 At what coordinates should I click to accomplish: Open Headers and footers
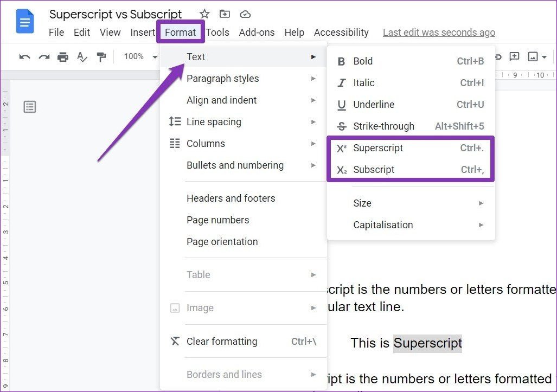[244, 198]
